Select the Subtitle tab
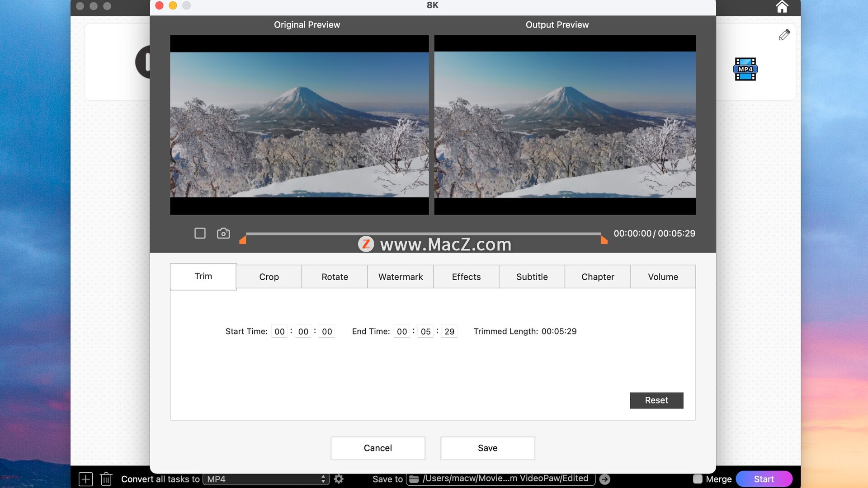Viewport: 868px width, 488px height. [x=532, y=277]
